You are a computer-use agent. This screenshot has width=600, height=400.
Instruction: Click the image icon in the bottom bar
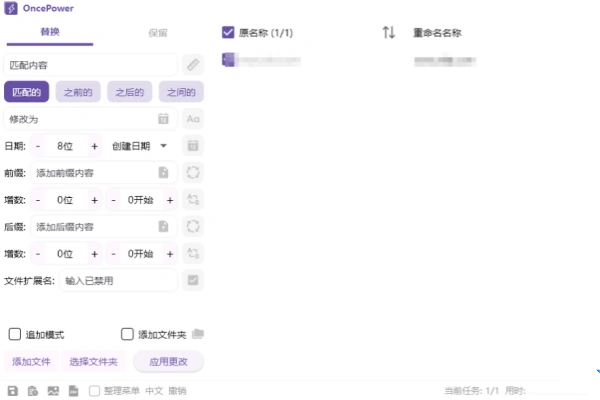pos(53,390)
